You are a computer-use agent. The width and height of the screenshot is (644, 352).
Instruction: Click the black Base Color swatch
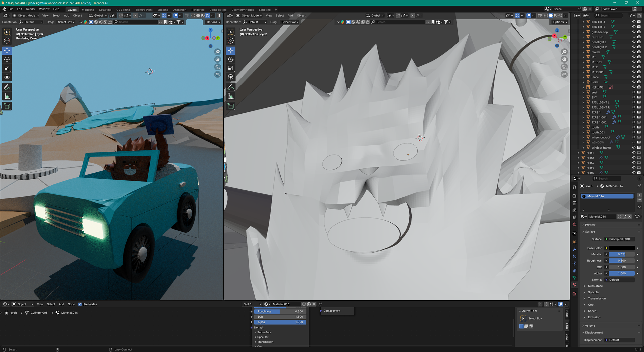coord(622,248)
